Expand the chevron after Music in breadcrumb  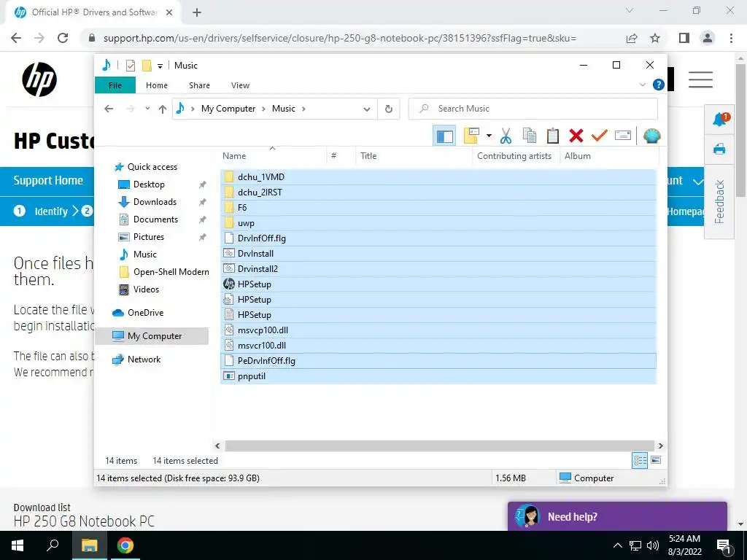coord(303,109)
